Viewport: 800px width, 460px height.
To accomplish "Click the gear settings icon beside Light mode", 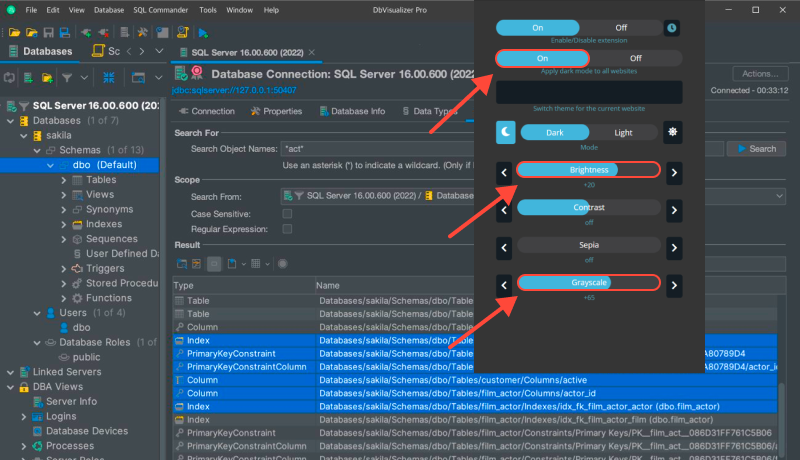I will click(x=673, y=132).
